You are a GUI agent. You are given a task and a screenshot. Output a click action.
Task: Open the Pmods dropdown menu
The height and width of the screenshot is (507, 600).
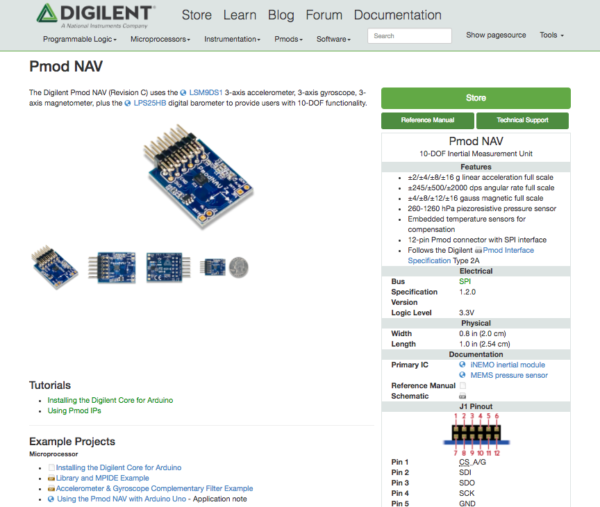coord(288,39)
